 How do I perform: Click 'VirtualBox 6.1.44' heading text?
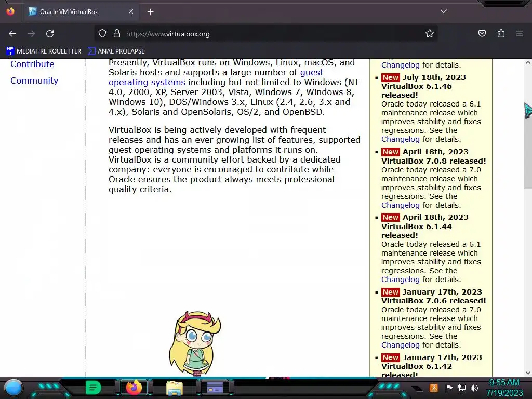tap(417, 227)
